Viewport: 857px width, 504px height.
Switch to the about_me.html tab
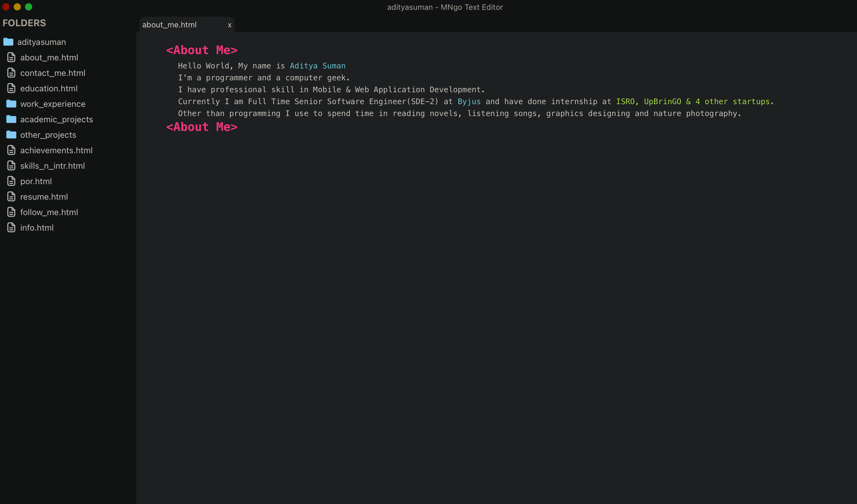click(x=169, y=25)
